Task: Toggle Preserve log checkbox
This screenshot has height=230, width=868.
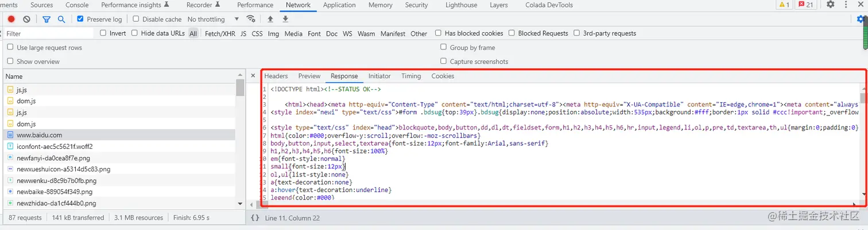Action: point(80,19)
